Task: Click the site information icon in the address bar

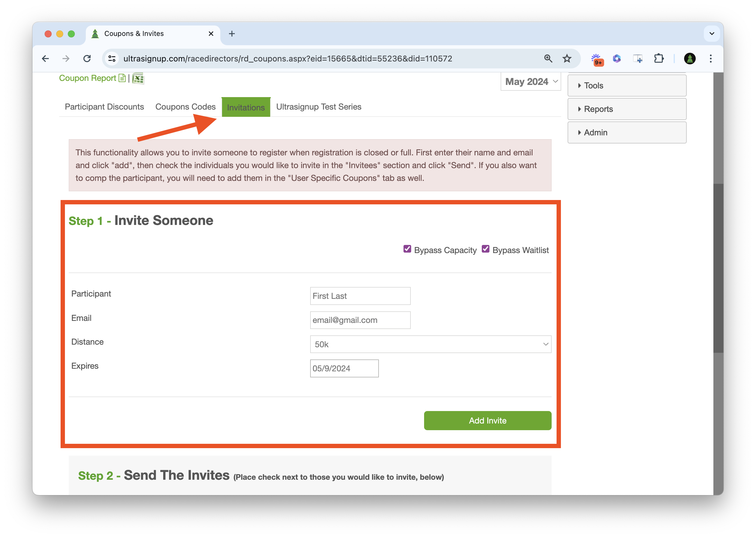Action: coord(112,59)
